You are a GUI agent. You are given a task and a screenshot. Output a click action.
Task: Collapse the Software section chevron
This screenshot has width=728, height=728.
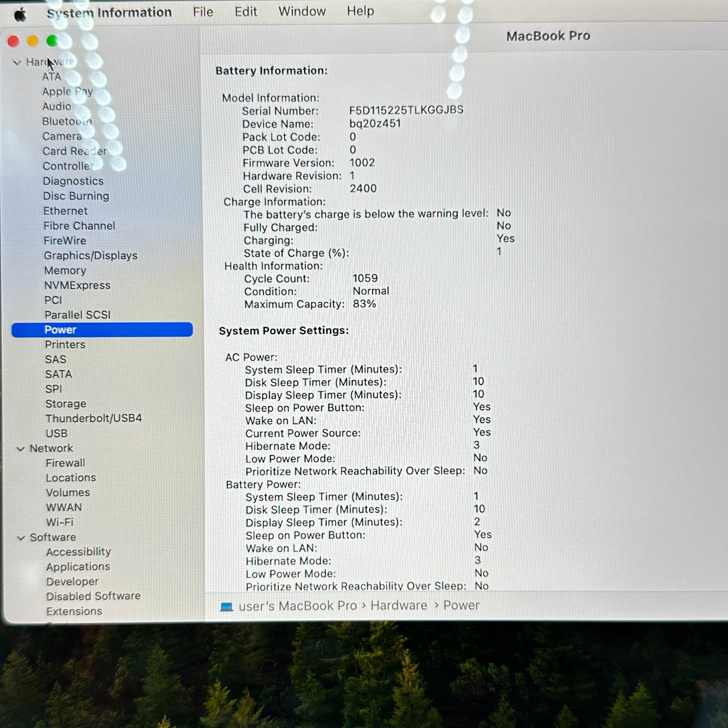pyautogui.click(x=21, y=538)
